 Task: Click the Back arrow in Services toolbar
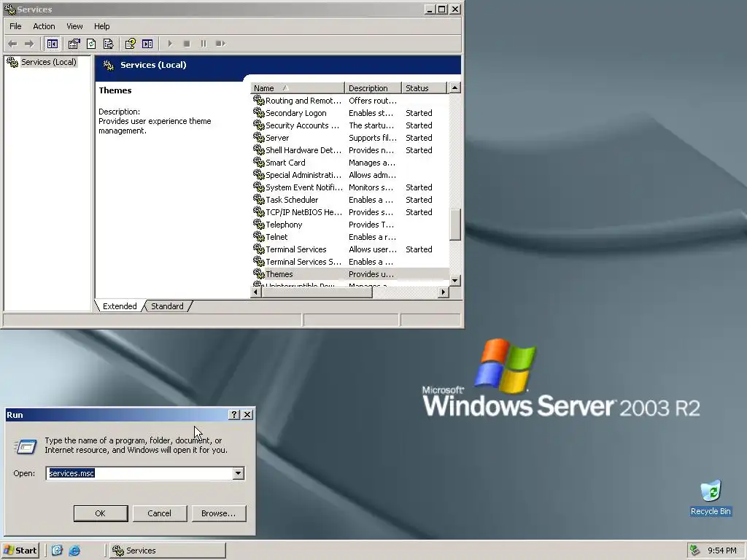click(12, 44)
